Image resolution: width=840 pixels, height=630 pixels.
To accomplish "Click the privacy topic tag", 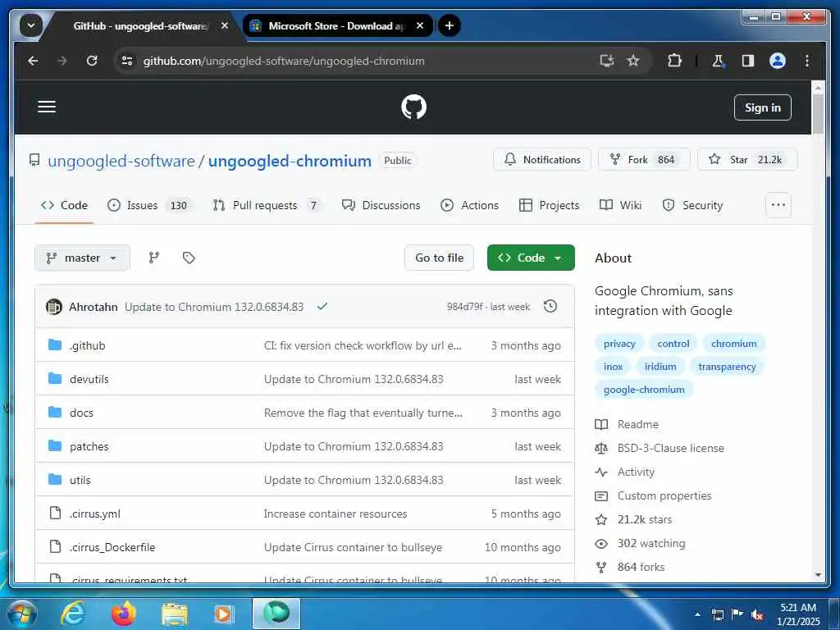I will coord(619,344).
